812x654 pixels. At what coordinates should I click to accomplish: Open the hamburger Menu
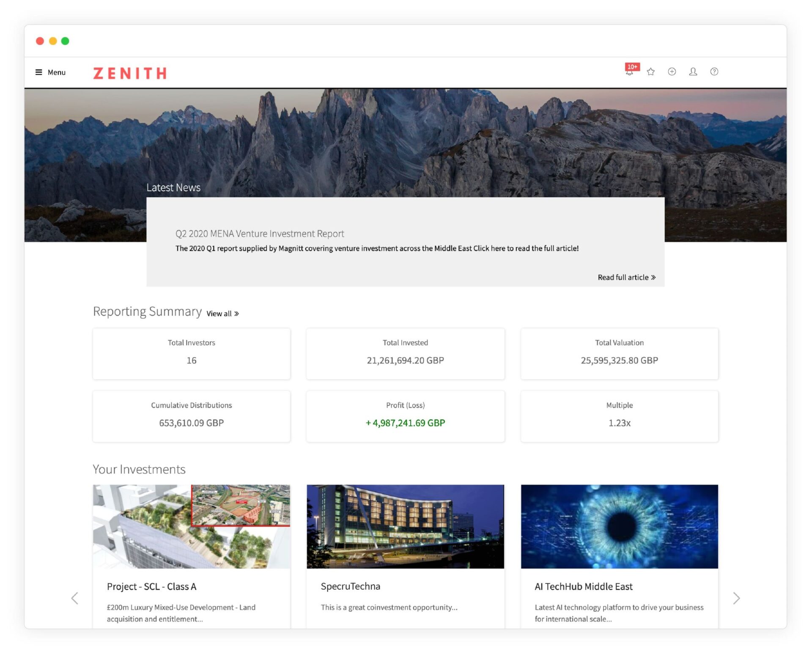[x=39, y=72]
